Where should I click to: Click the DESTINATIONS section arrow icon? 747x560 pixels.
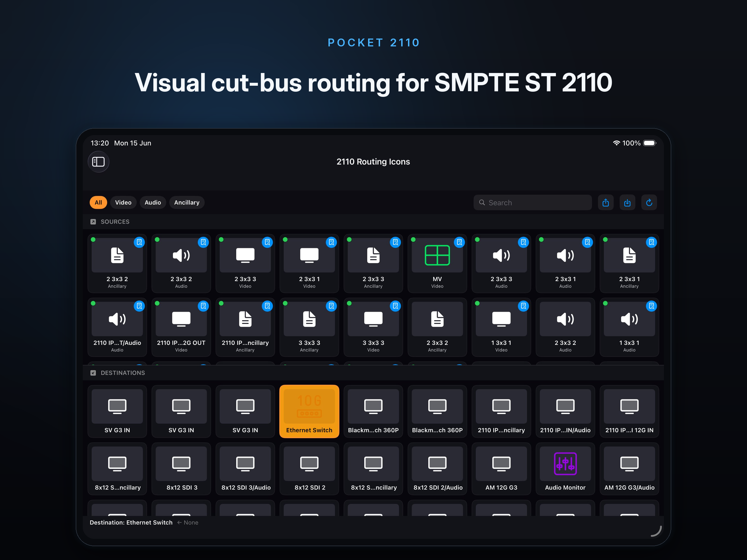pos(93,373)
